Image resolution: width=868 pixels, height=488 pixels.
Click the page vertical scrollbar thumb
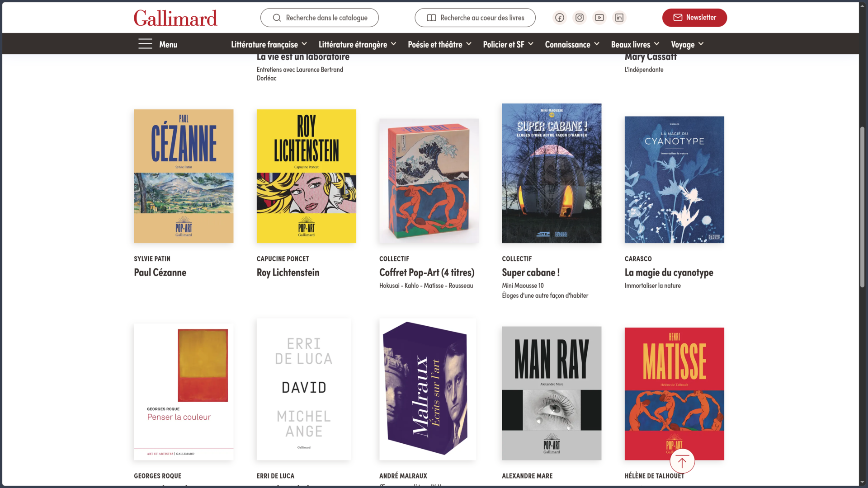coord(862,207)
